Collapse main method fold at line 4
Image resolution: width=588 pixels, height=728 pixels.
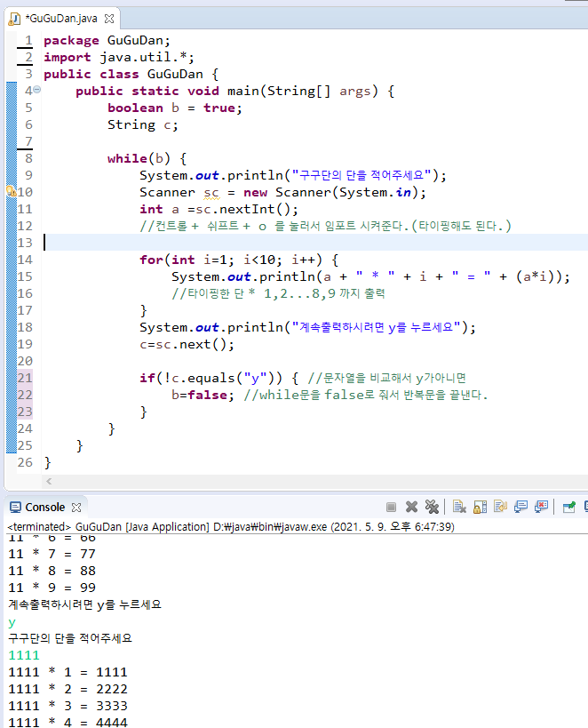pos(36,90)
